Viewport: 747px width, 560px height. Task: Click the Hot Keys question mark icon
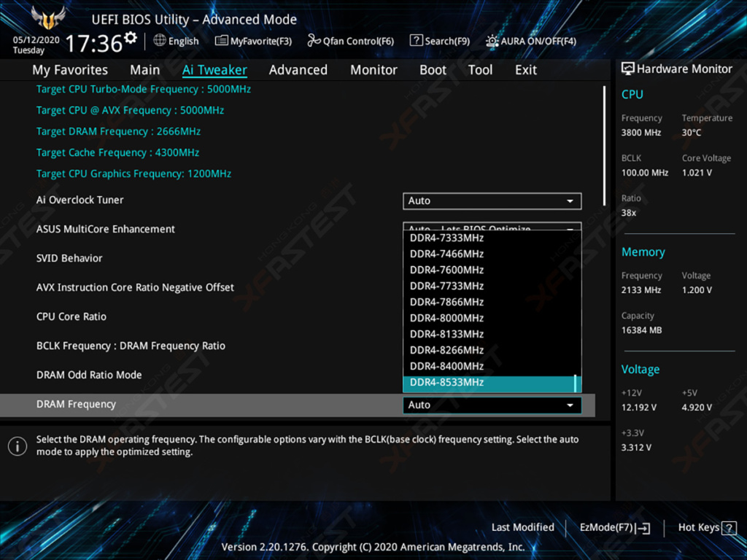pyautogui.click(x=729, y=528)
